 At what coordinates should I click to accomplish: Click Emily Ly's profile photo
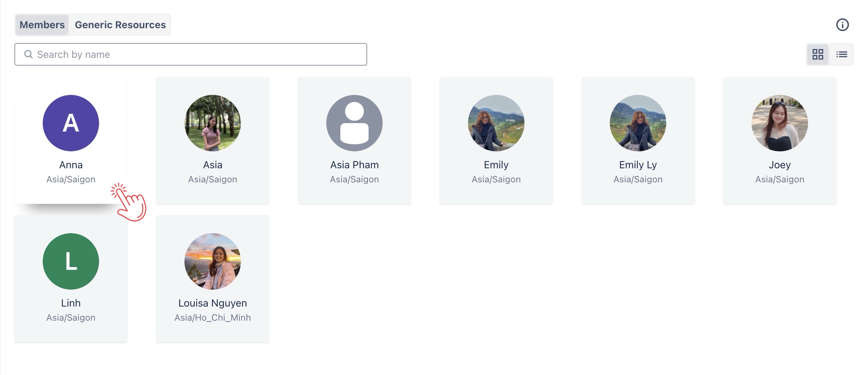[x=638, y=123]
